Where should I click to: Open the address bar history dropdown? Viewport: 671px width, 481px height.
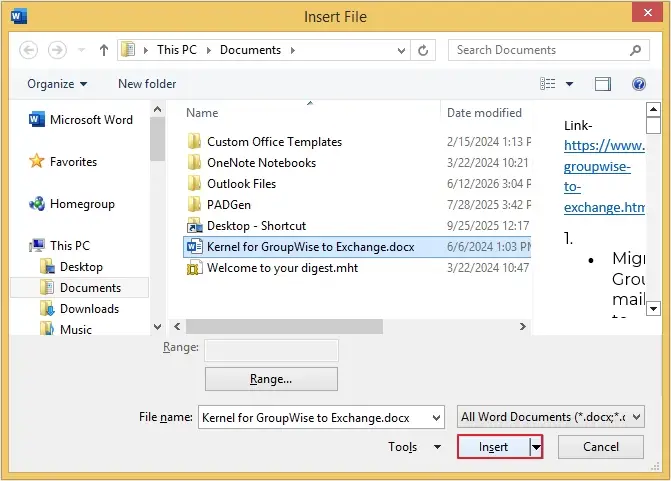pos(401,50)
